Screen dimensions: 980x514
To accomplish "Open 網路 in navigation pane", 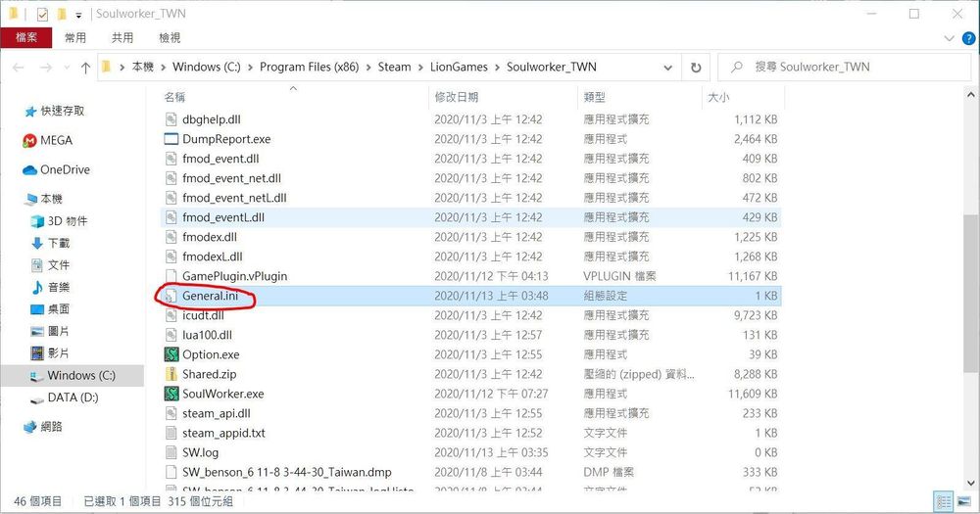I will (x=51, y=427).
